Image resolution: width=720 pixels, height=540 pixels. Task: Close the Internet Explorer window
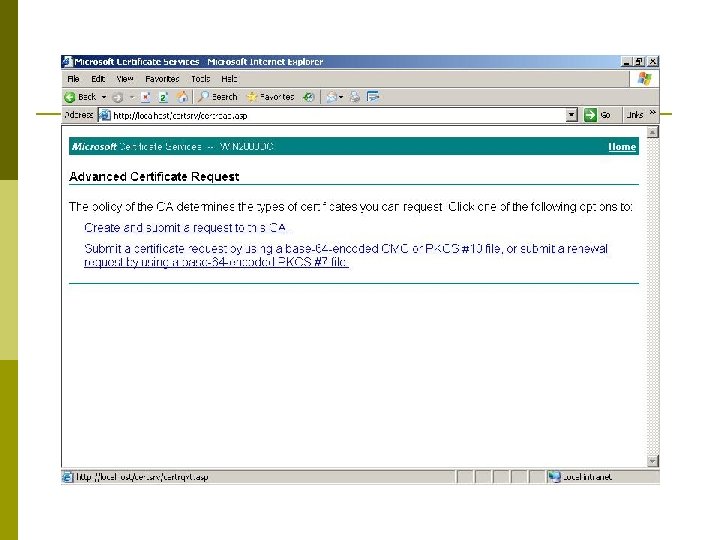click(x=652, y=62)
